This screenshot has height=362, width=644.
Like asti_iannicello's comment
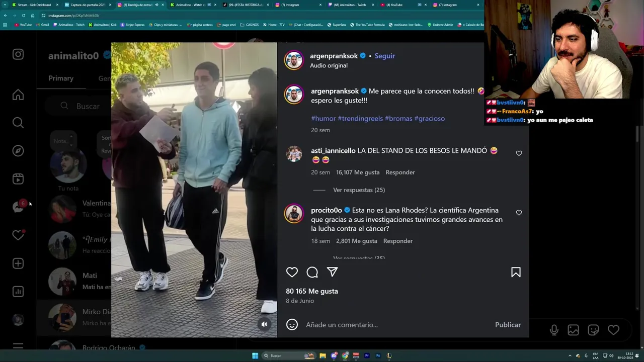click(519, 153)
